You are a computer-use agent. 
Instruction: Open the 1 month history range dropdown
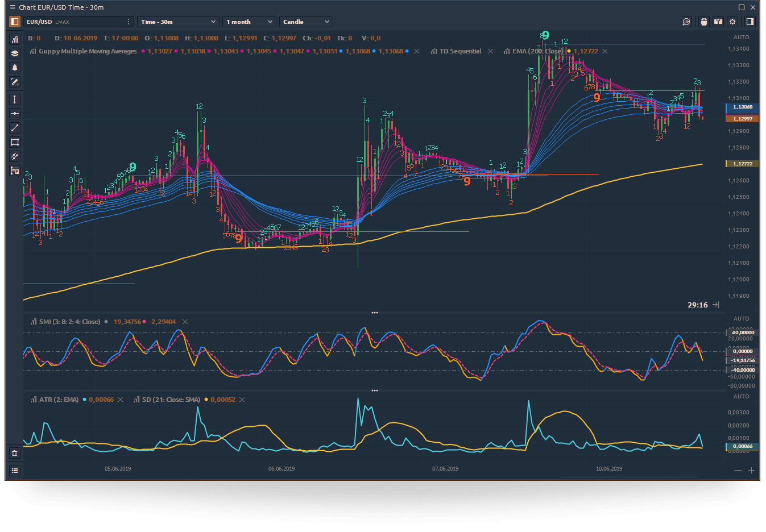pyautogui.click(x=249, y=22)
